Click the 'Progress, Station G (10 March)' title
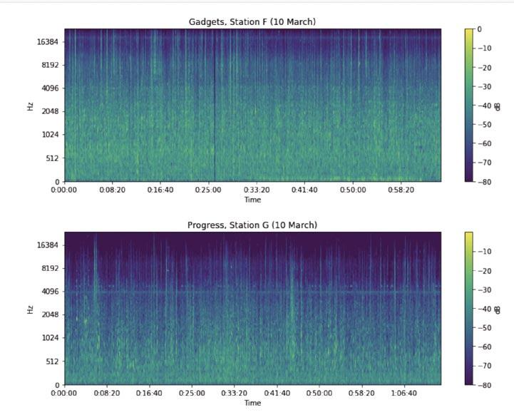This screenshot has height=420, width=514. coord(252,225)
